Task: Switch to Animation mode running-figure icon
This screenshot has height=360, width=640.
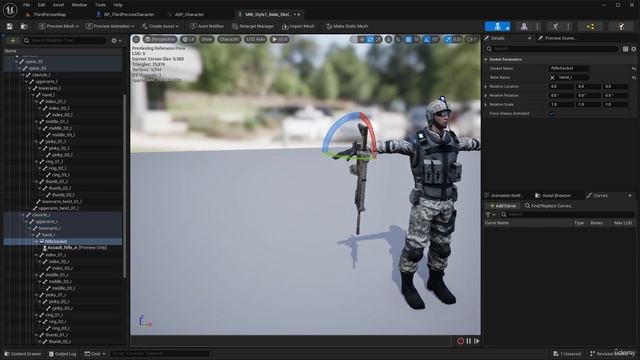Action: coord(555,27)
